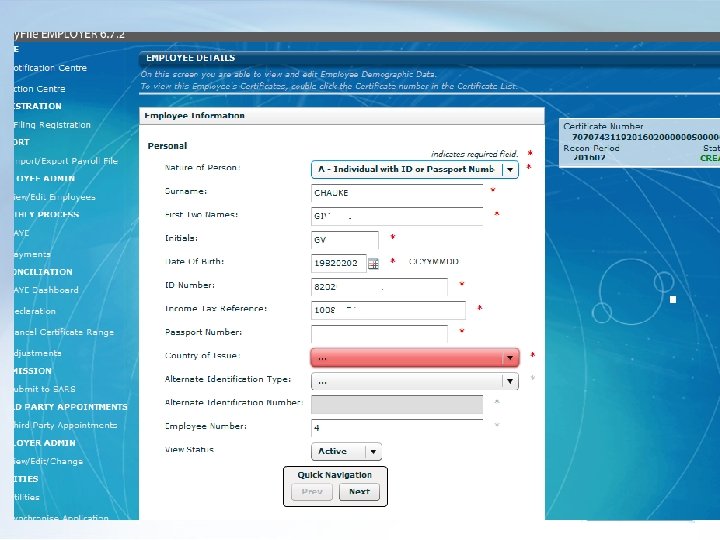Open Payments sidebar item
Screen dimensions: 720x540
(x=32, y=254)
